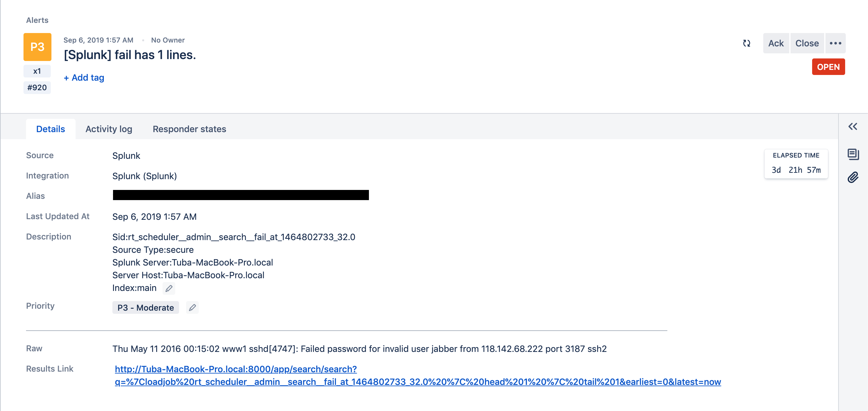Switch to the Activity log tab
The image size is (868, 411).
coord(109,129)
